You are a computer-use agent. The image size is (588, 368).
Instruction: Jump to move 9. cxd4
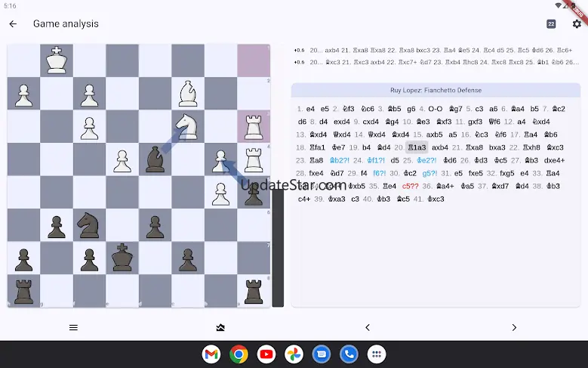(371, 122)
